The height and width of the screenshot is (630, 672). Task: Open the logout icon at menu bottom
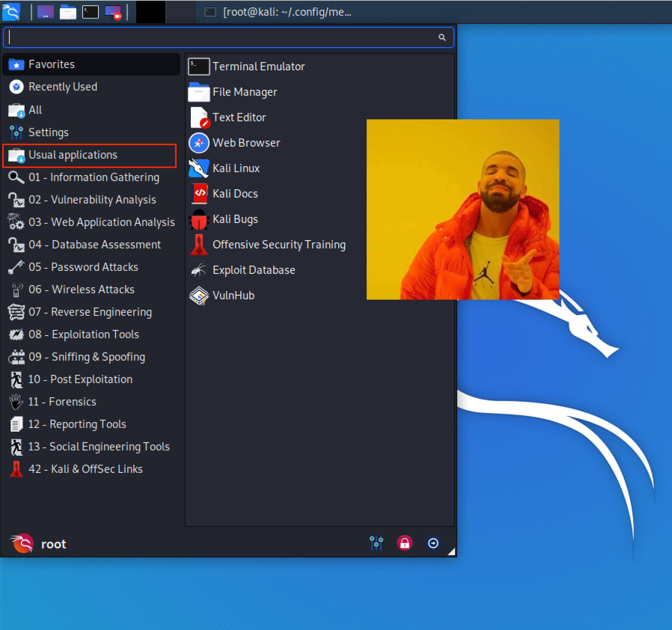coord(433,543)
